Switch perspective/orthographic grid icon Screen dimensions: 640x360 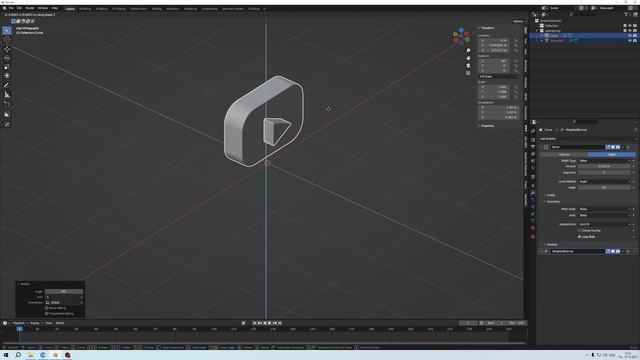point(468,73)
